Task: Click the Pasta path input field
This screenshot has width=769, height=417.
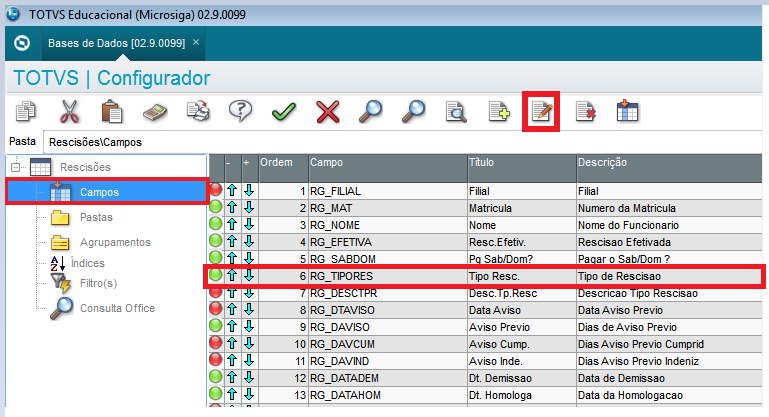Action: pos(402,142)
